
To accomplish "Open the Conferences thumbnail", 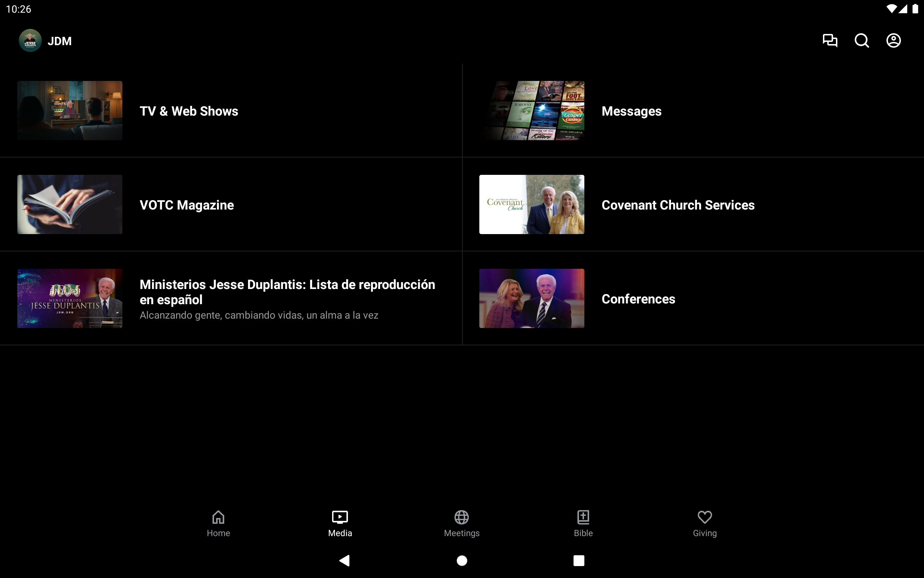I will [x=532, y=298].
